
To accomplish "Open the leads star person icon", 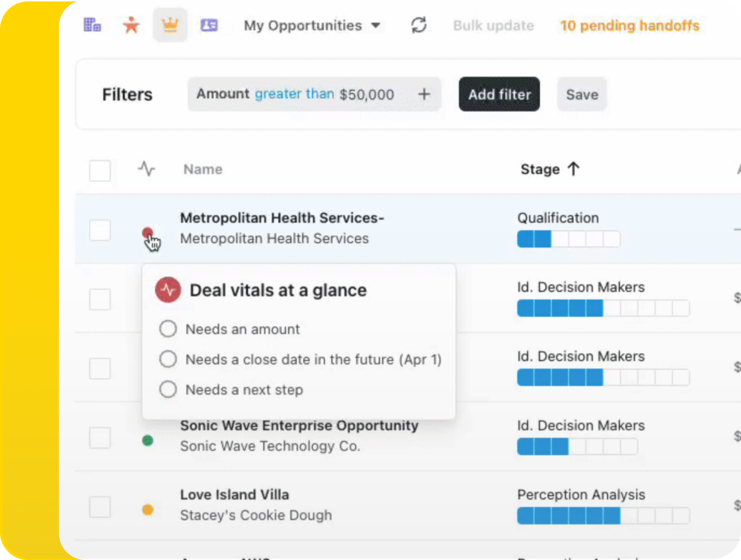I will (x=131, y=25).
